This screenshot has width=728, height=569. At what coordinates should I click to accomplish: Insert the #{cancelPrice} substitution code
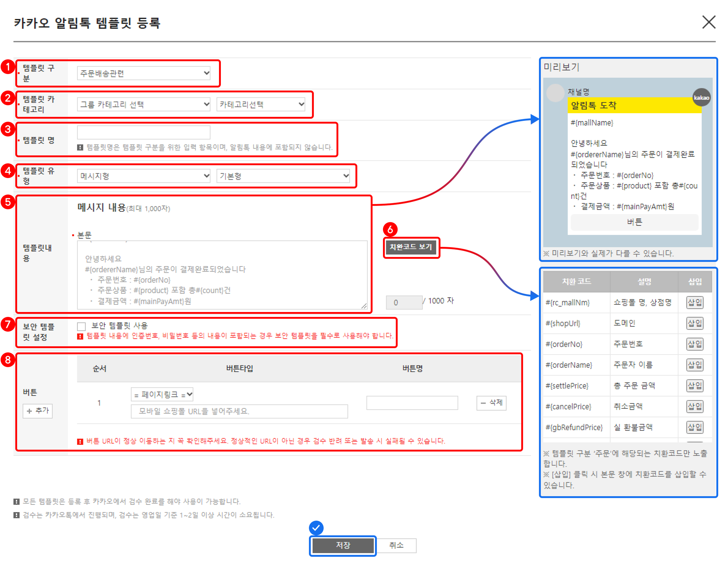tap(695, 406)
